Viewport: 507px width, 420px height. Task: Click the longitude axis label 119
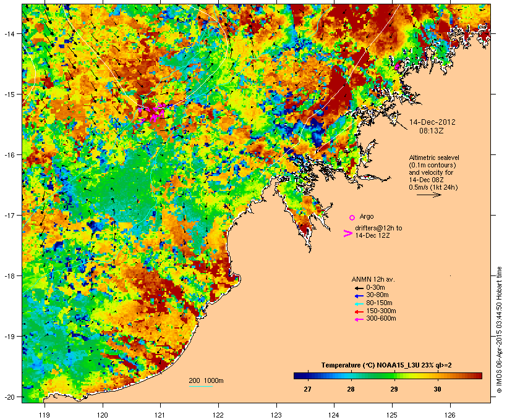point(45,415)
